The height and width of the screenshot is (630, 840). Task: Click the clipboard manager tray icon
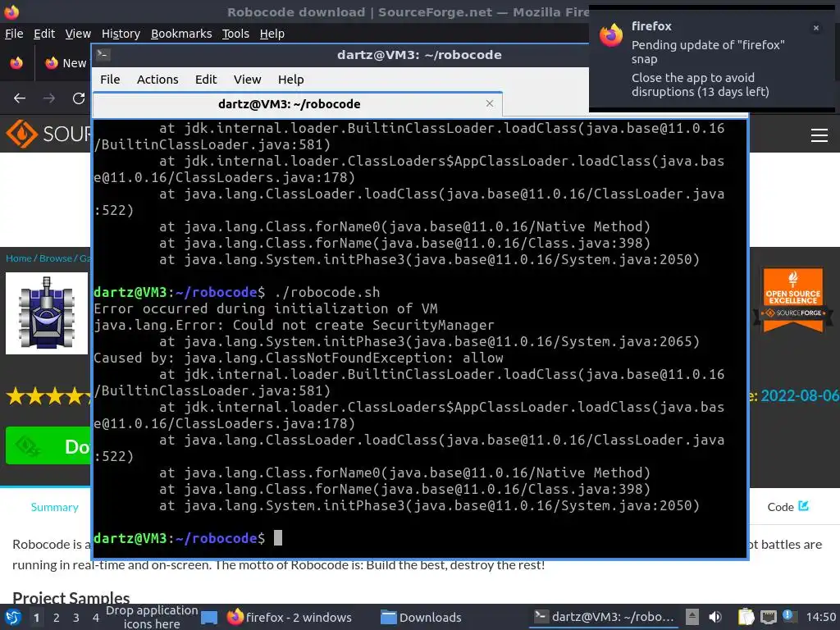(x=746, y=617)
